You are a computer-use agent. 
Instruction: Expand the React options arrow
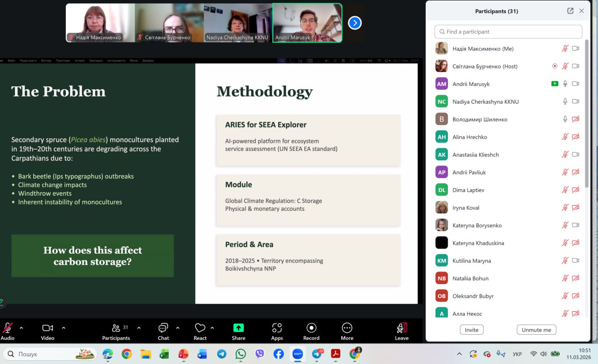pos(212,328)
